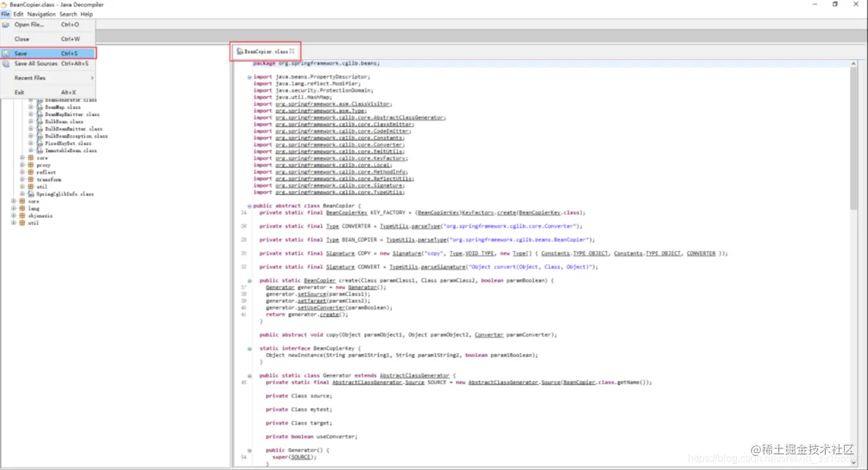Expand the proxy package node

click(x=22, y=165)
